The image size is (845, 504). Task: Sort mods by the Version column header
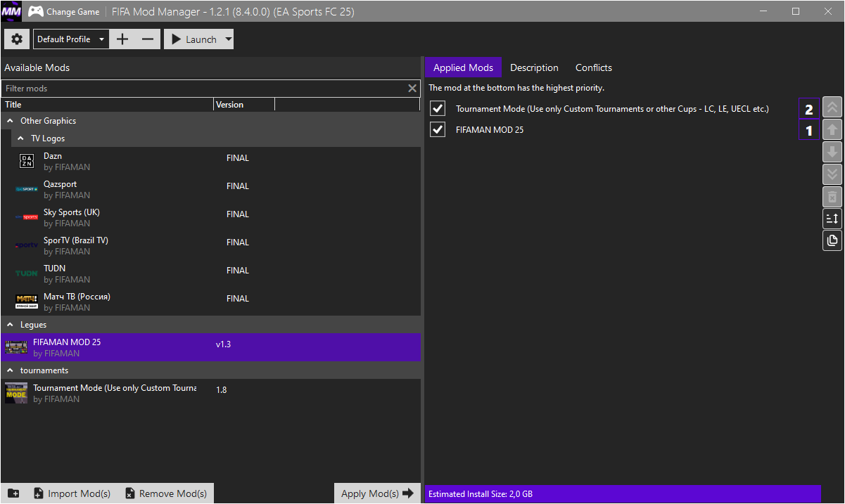(x=244, y=105)
